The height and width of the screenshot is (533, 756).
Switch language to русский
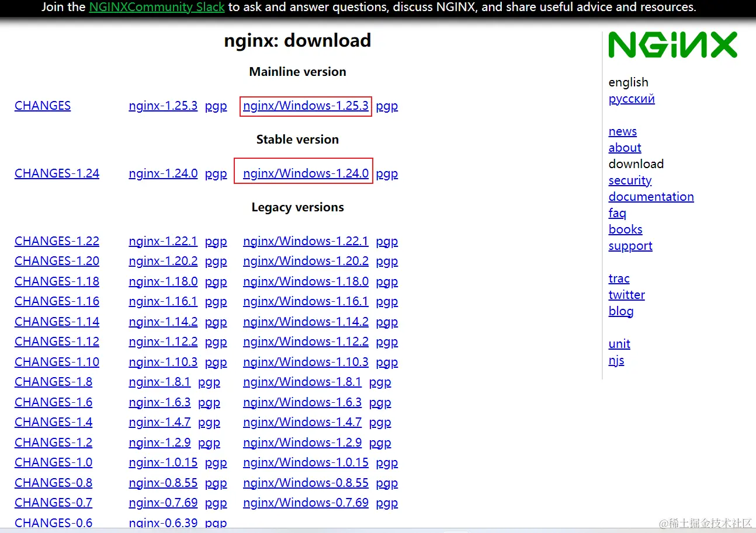click(632, 99)
